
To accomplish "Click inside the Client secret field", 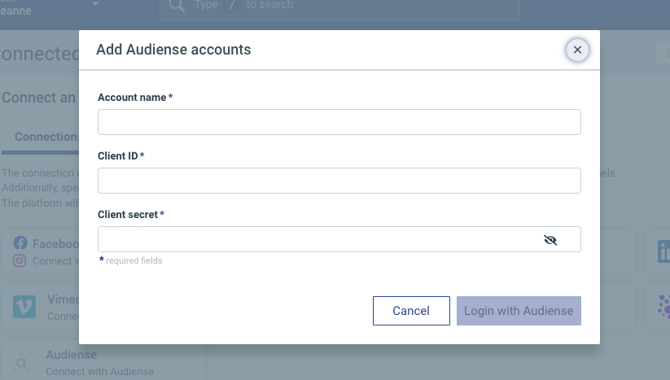I will pyautogui.click(x=339, y=239).
